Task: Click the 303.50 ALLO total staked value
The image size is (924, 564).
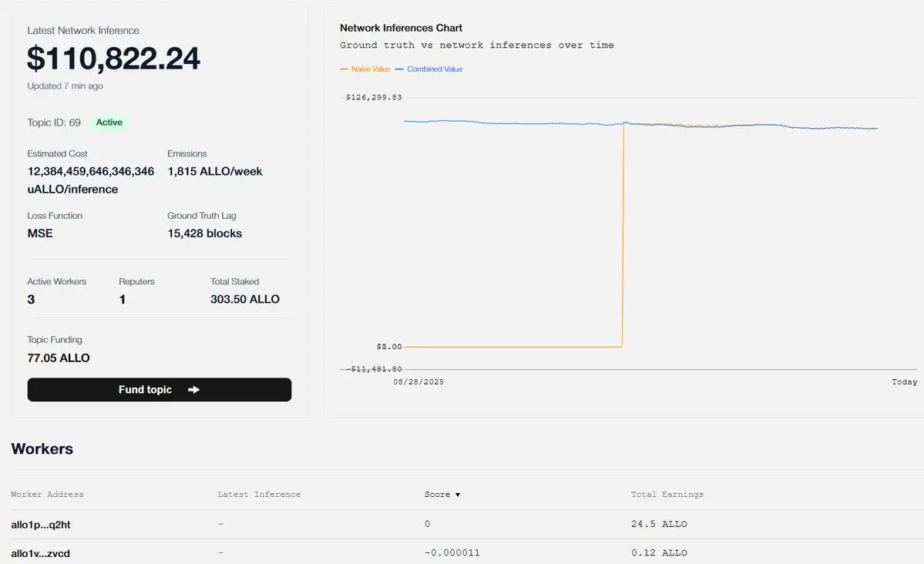Action: coord(245,300)
